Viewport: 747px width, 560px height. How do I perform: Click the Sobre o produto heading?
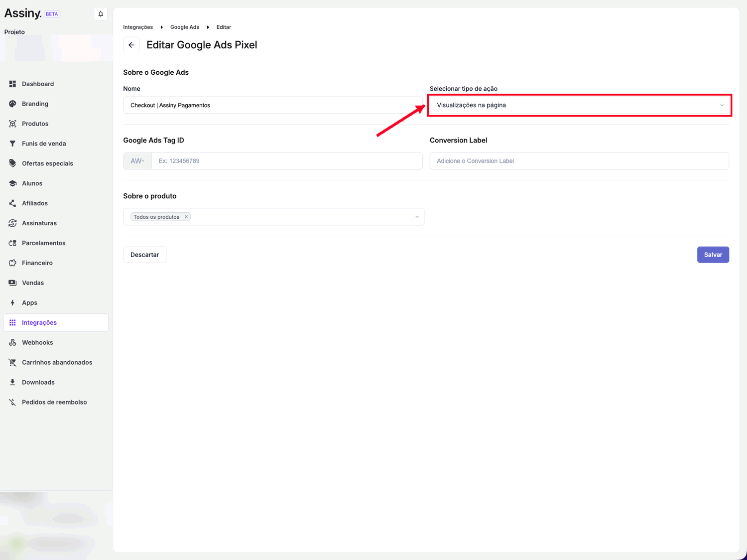pyautogui.click(x=150, y=196)
